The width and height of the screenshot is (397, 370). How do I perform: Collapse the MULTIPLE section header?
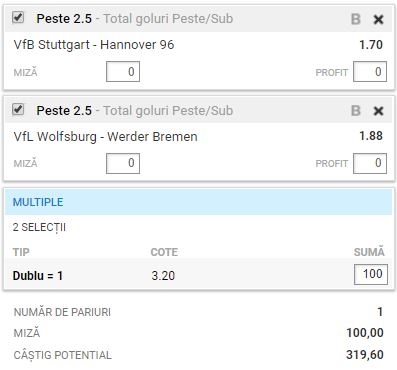pos(198,202)
